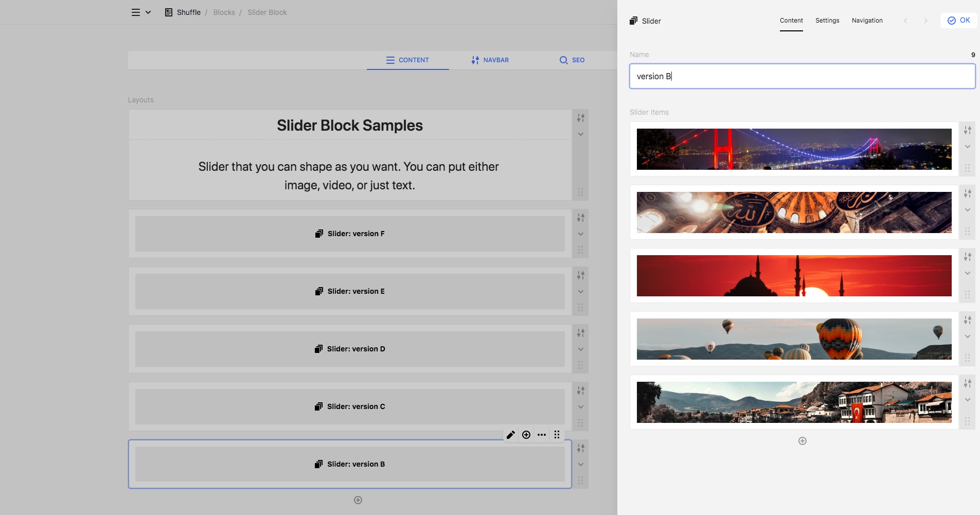The image size is (980, 515).
Task: Click drag handle beside the balloons image
Action: click(x=967, y=358)
